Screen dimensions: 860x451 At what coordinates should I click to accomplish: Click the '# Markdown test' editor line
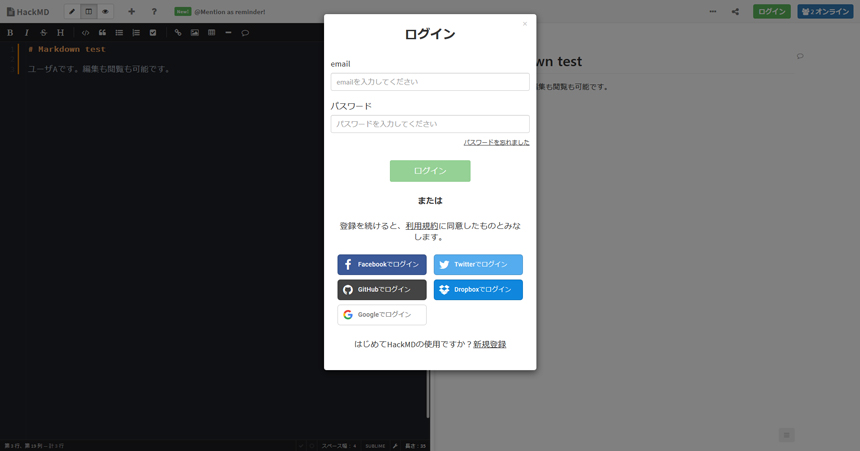(67, 49)
